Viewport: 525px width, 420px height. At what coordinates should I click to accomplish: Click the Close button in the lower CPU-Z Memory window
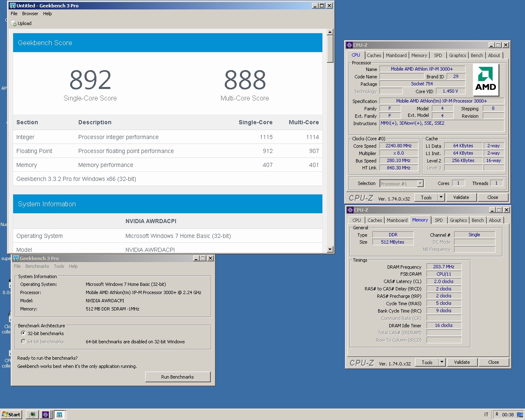point(493,362)
